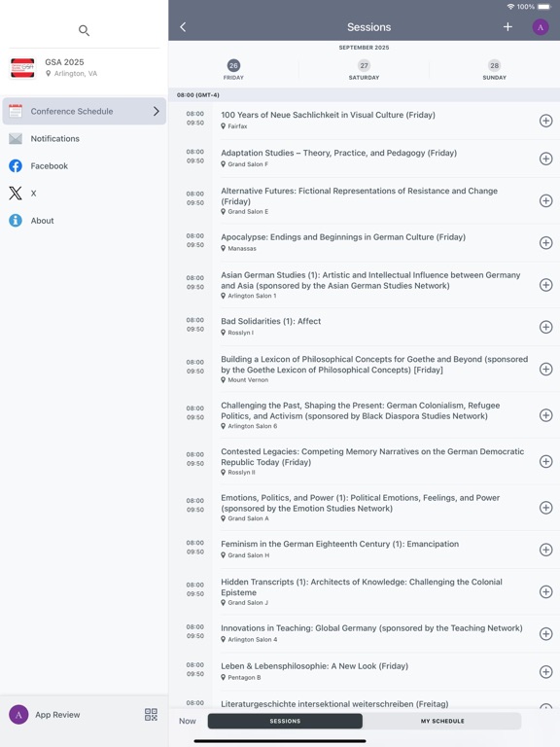
Task: Add Emotions, Politics, and Power session
Action: pyautogui.click(x=545, y=508)
